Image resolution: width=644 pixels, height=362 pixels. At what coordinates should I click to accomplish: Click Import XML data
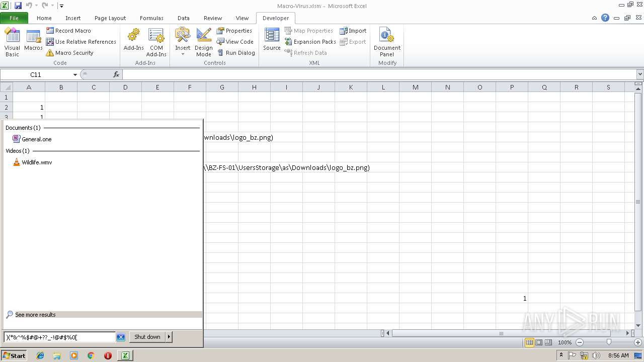click(x=353, y=31)
